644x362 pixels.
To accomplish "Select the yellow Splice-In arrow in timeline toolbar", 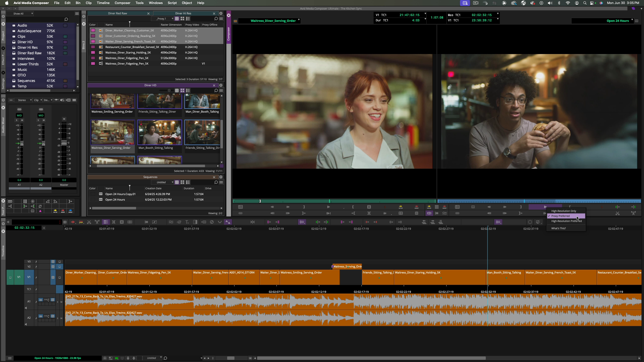I will click(x=55, y=211).
